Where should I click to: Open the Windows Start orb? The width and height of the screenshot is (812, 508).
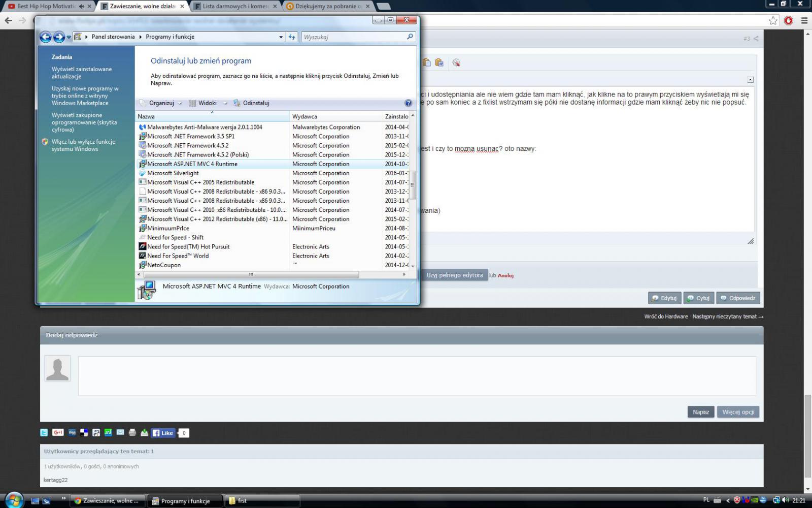point(14,500)
